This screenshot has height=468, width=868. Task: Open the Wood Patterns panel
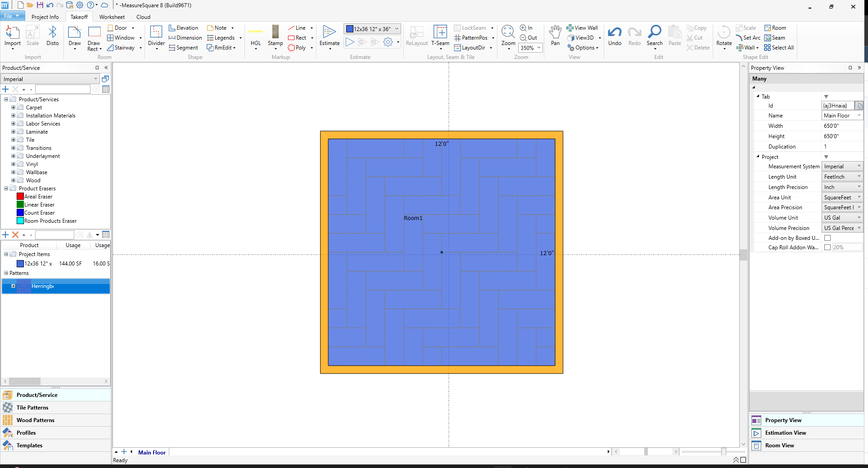(x=56, y=420)
